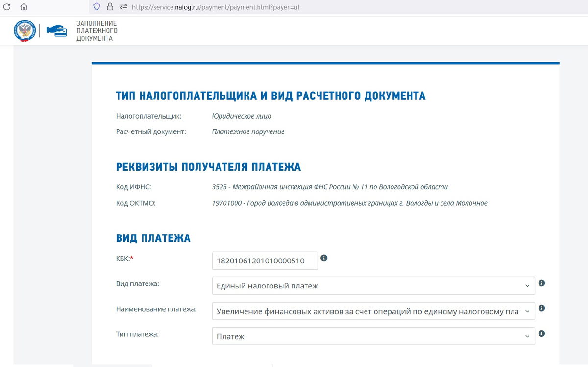Open Тип платежа dropdown showing Платеж
Screen dimensions: 588x367
click(x=373, y=336)
